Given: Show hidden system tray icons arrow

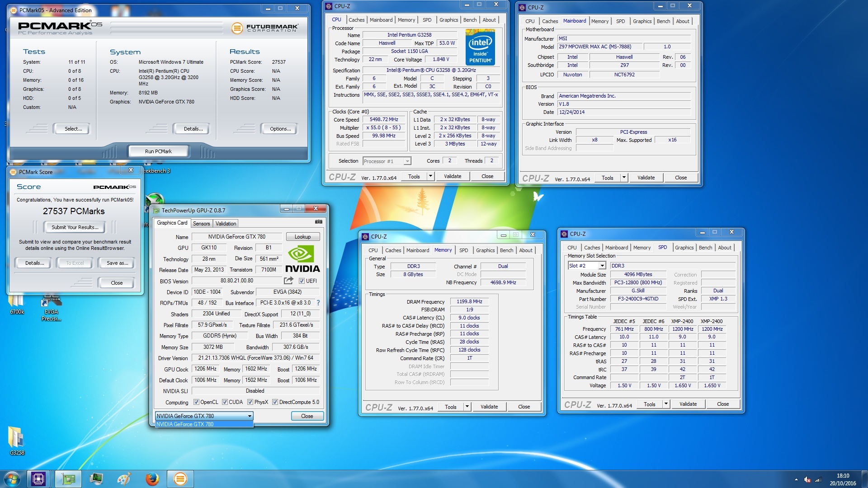Looking at the screenshot, I should click(x=796, y=479).
